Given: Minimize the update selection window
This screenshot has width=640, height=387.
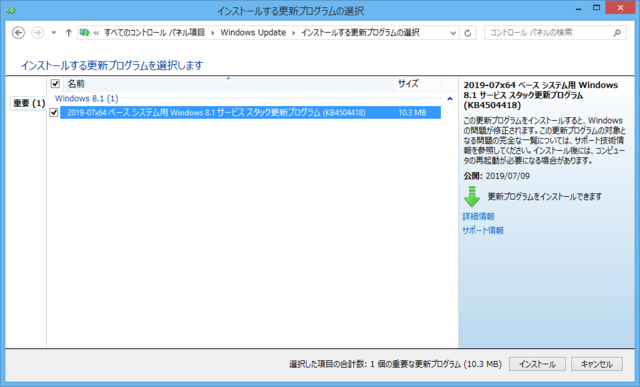Looking at the screenshot, I should coord(578,8).
